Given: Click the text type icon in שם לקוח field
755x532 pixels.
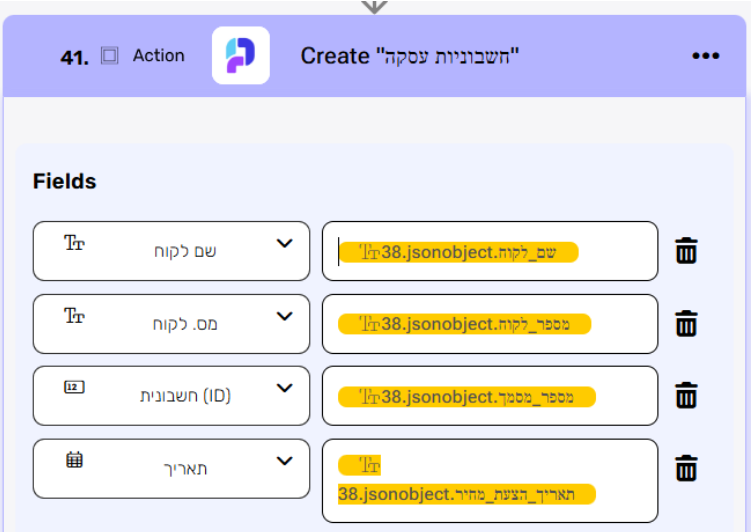Looking at the screenshot, I should (x=74, y=243).
